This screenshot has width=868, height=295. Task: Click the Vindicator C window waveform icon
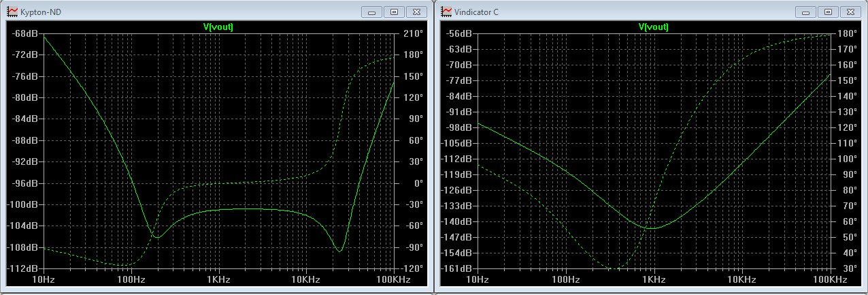click(446, 11)
